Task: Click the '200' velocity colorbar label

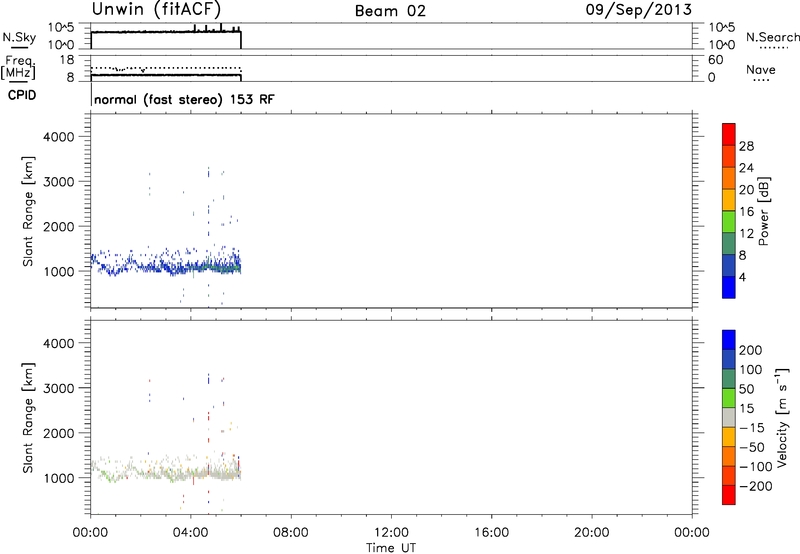Action: 751,350
